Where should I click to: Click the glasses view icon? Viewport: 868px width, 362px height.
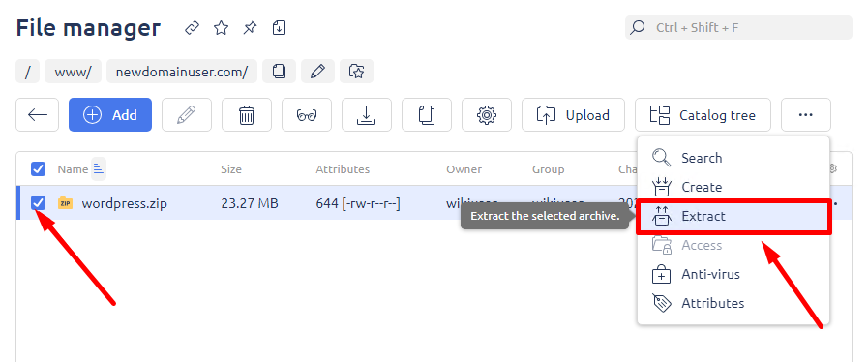point(307,114)
